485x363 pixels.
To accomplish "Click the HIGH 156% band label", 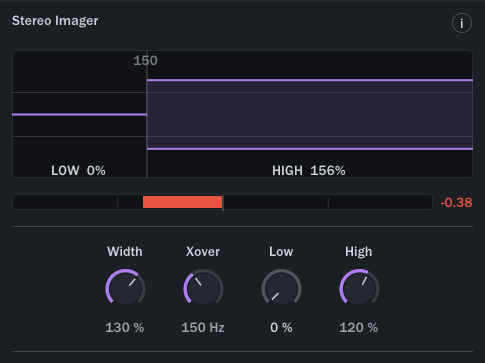I will [x=309, y=170].
